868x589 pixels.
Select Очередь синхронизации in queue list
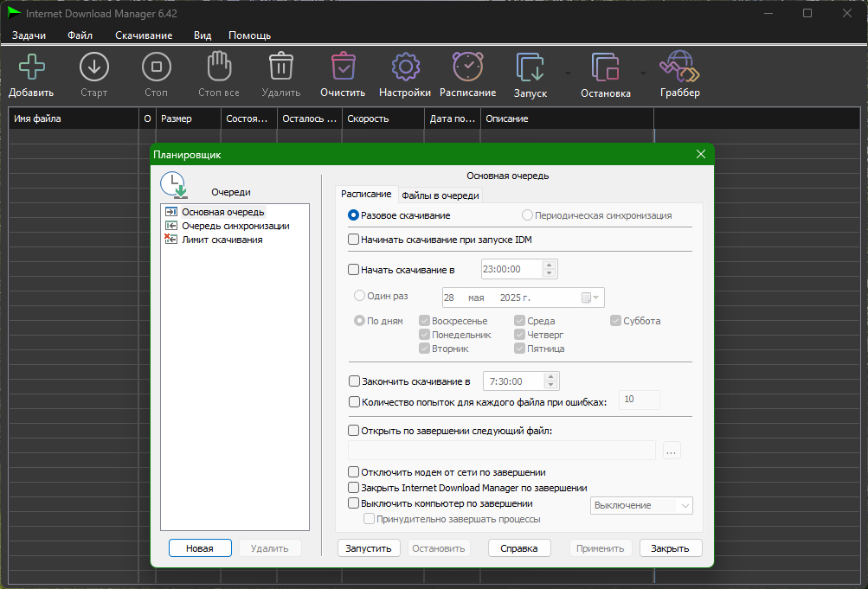235,226
